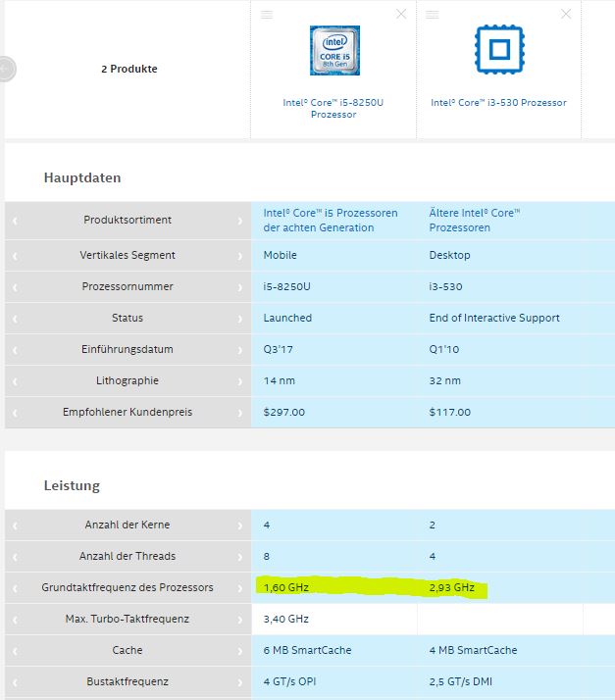
Task: Click right arrow on Prozessornummer row
Action: pyautogui.click(x=240, y=287)
